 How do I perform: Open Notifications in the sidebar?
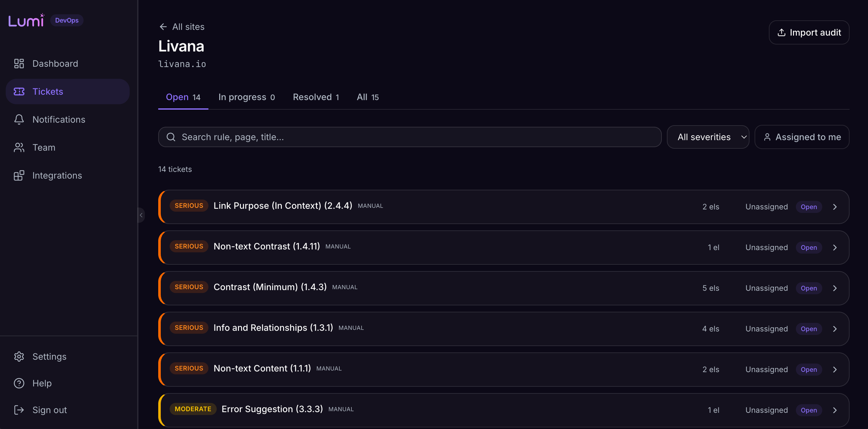pyautogui.click(x=68, y=119)
